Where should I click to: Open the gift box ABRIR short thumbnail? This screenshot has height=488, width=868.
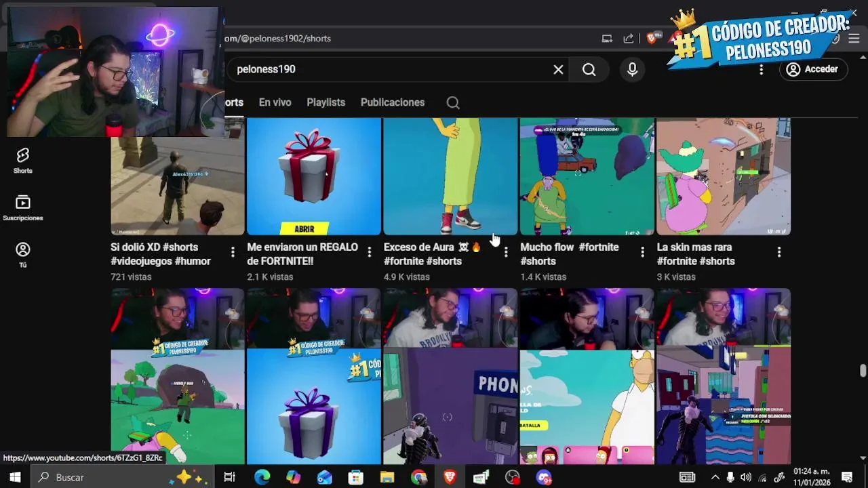coord(314,176)
